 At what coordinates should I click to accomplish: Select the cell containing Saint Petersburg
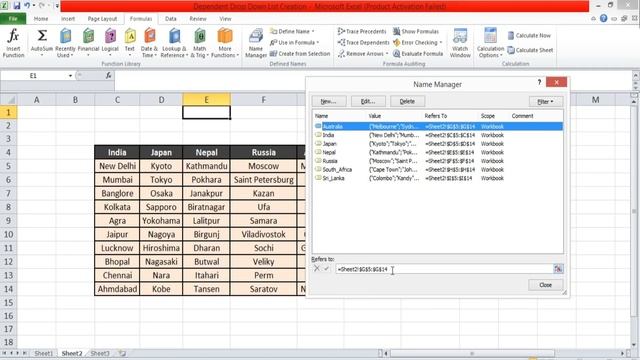pyautogui.click(x=264, y=180)
